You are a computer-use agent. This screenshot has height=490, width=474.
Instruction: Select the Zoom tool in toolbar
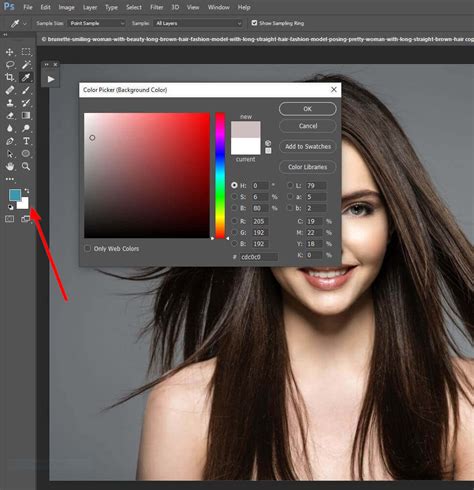(x=26, y=166)
